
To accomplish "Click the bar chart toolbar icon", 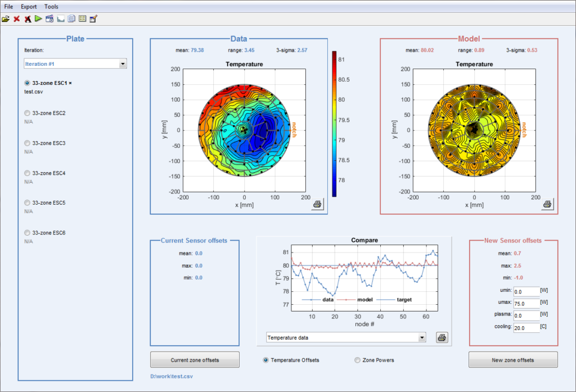I will (61, 19).
